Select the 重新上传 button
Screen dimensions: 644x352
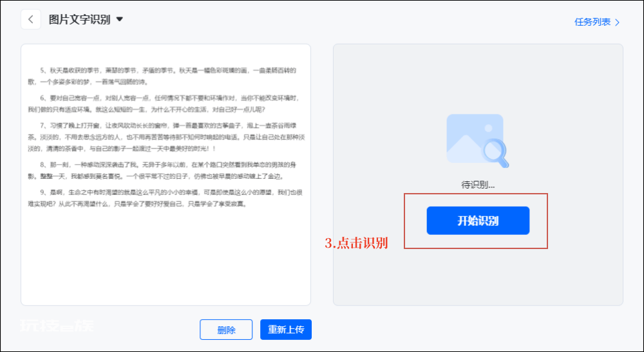tap(286, 329)
